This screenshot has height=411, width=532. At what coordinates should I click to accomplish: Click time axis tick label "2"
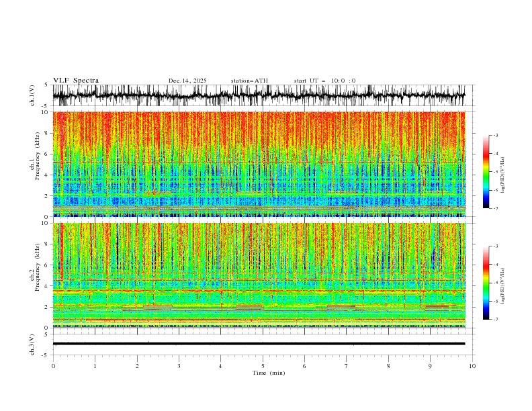coord(137,366)
